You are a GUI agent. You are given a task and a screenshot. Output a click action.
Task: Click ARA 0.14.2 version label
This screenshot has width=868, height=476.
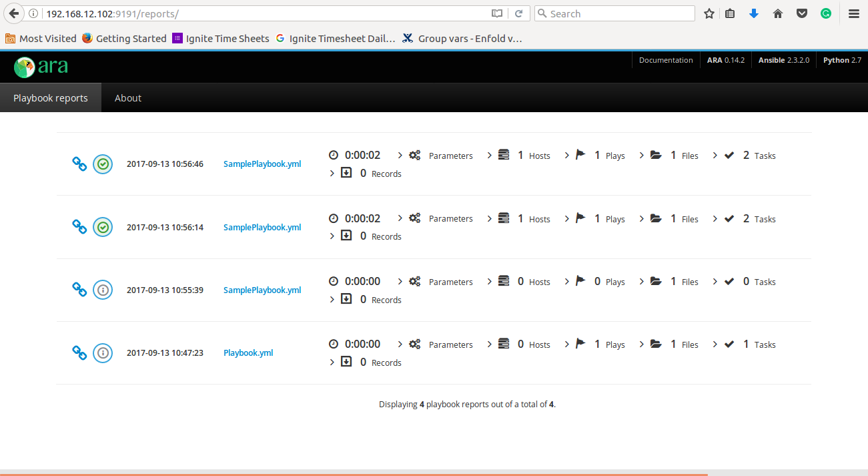(x=726, y=60)
